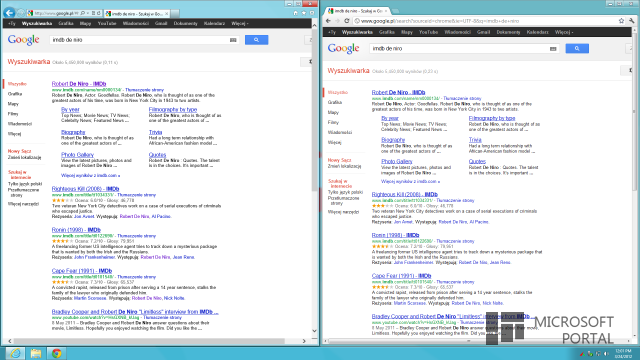Open Gmail in IE Google bar
Image resolution: width=640 pixels, height=360 pixels.
pyautogui.click(x=161, y=24)
